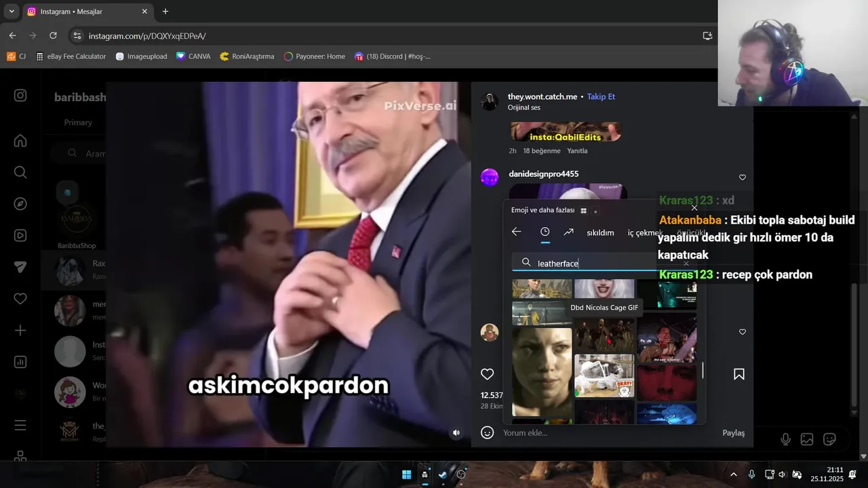This screenshot has width=868, height=488.
Task: Click microphone icon in message bar
Action: click(785, 439)
